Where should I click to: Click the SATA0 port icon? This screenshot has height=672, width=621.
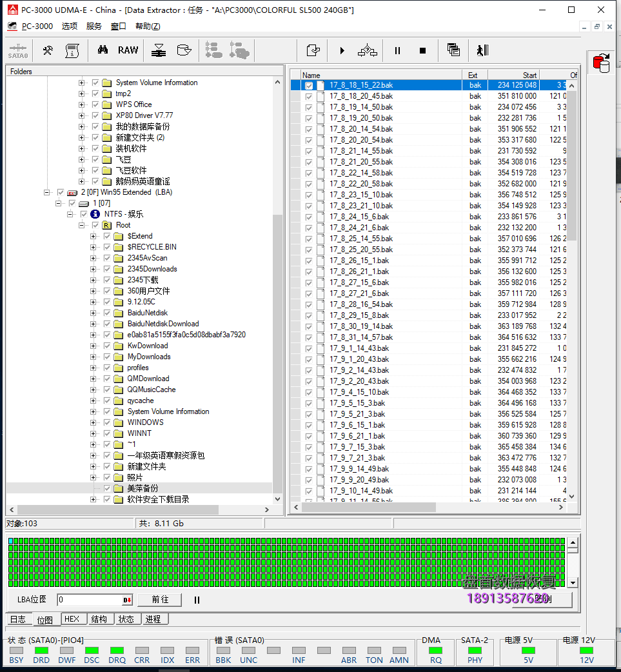(18, 51)
